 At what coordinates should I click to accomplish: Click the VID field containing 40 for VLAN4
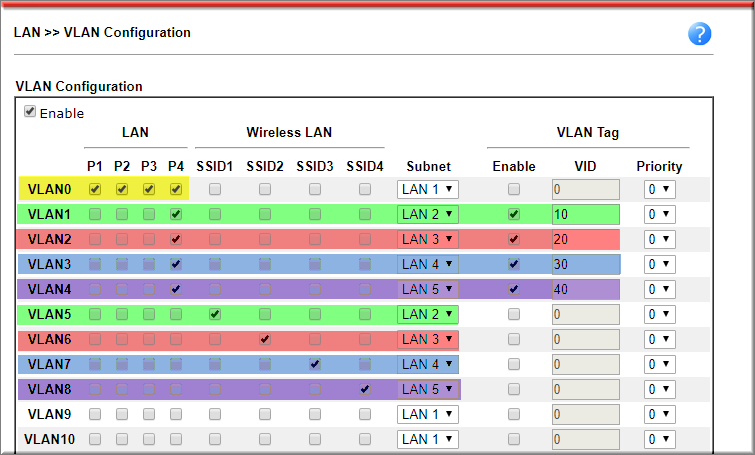pyautogui.click(x=585, y=289)
